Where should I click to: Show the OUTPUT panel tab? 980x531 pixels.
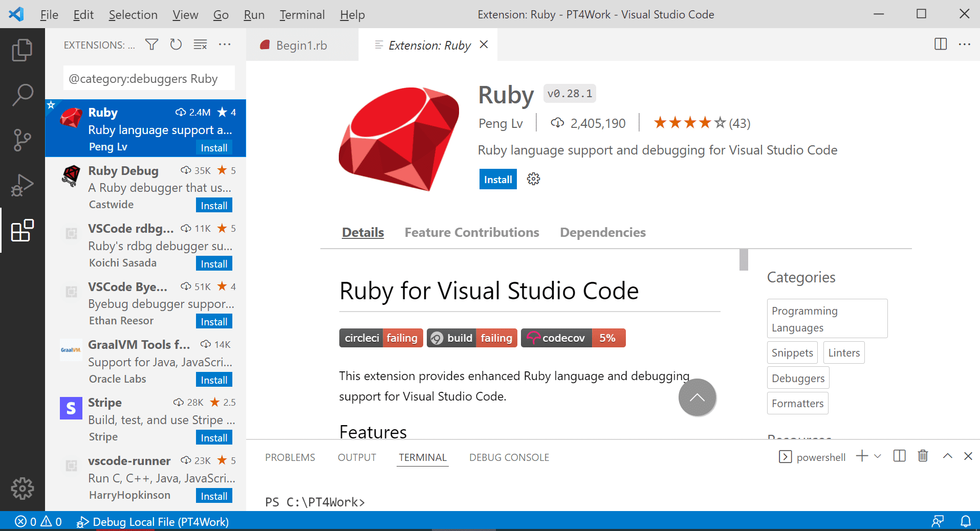tap(357, 457)
